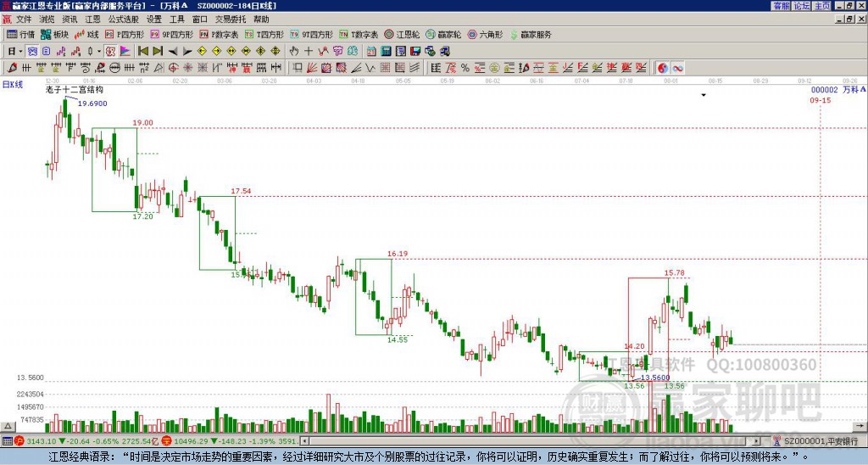Click the 板块 toolbar button
The width and height of the screenshot is (868, 465).
tap(54, 34)
